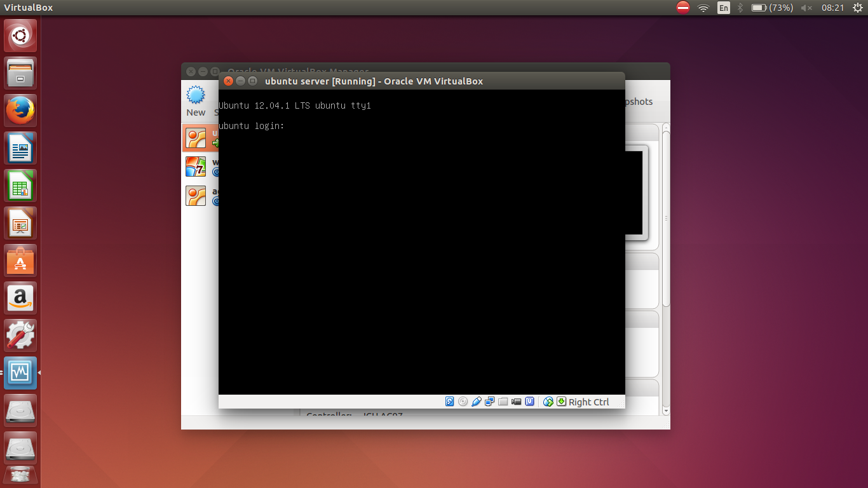
Task: Open the En keyboard layout menu
Action: 724,8
